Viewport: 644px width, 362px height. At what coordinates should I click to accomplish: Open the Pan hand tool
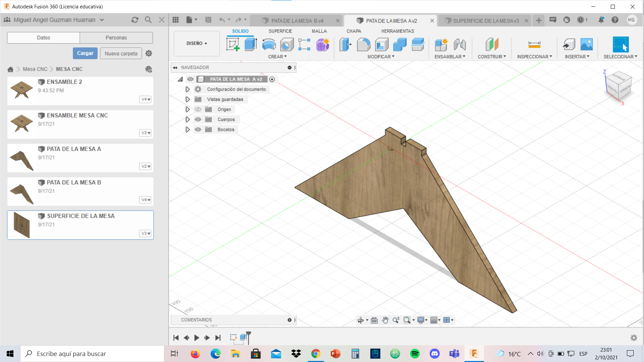coord(385,320)
